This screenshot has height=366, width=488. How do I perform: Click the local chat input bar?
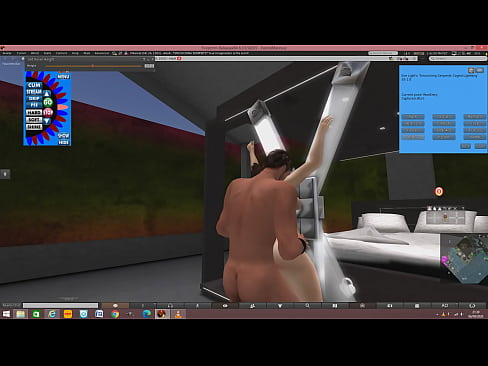pos(60,305)
